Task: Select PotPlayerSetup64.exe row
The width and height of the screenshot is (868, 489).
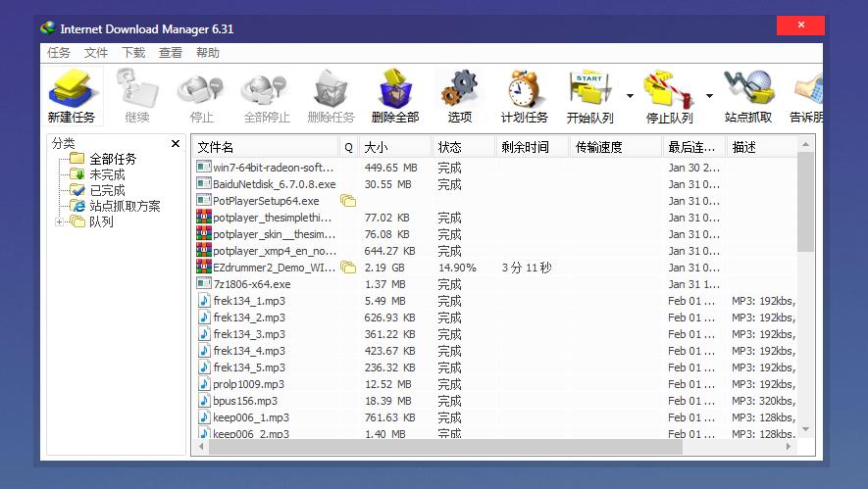Action: point(495,201)
